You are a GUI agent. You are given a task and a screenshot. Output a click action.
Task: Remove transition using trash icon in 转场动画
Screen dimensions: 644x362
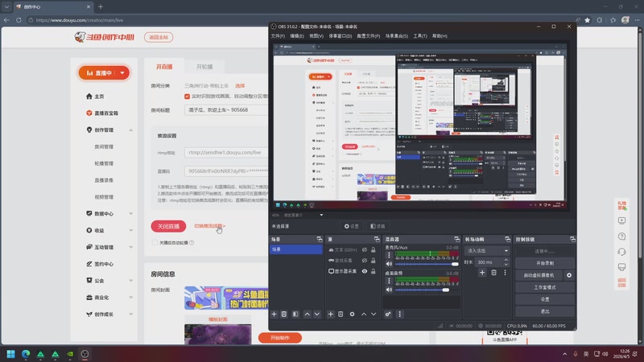tap(494, 273)
